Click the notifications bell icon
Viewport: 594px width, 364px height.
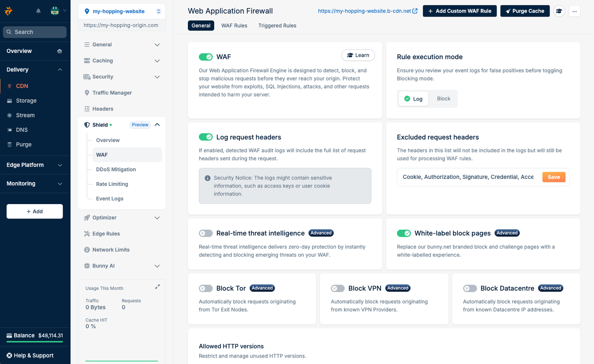click(x=38, y=11)
